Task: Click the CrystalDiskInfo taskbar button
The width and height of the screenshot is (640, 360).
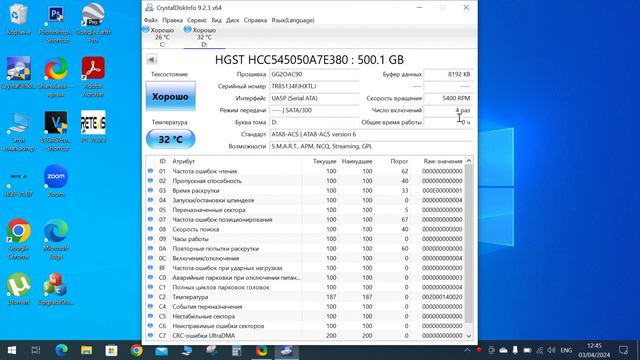Action: [286, 350]
